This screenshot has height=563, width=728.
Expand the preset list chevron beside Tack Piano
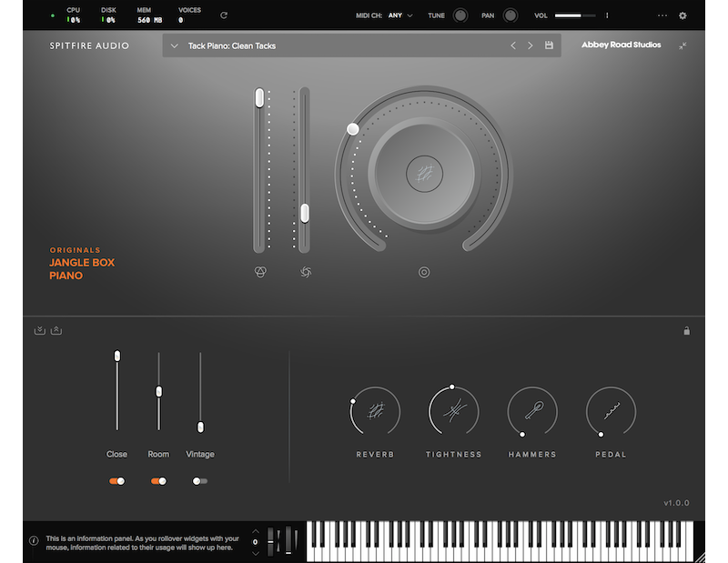174,45
